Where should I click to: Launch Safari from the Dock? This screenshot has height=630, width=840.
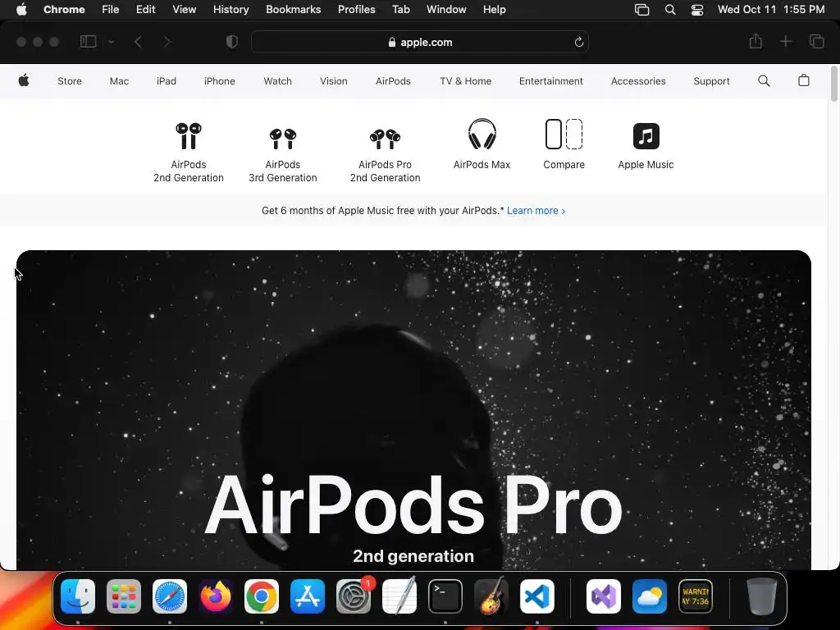(x=170, y=596)
